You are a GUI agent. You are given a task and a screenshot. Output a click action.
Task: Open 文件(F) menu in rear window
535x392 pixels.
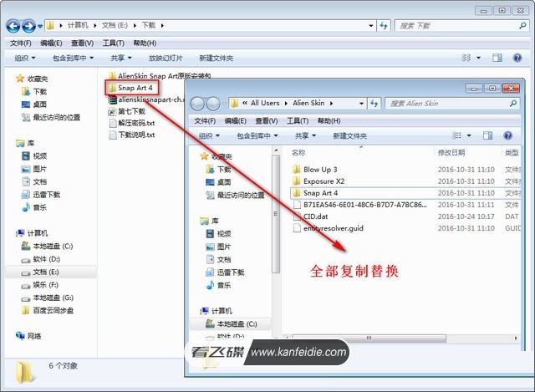pos(20,43)
